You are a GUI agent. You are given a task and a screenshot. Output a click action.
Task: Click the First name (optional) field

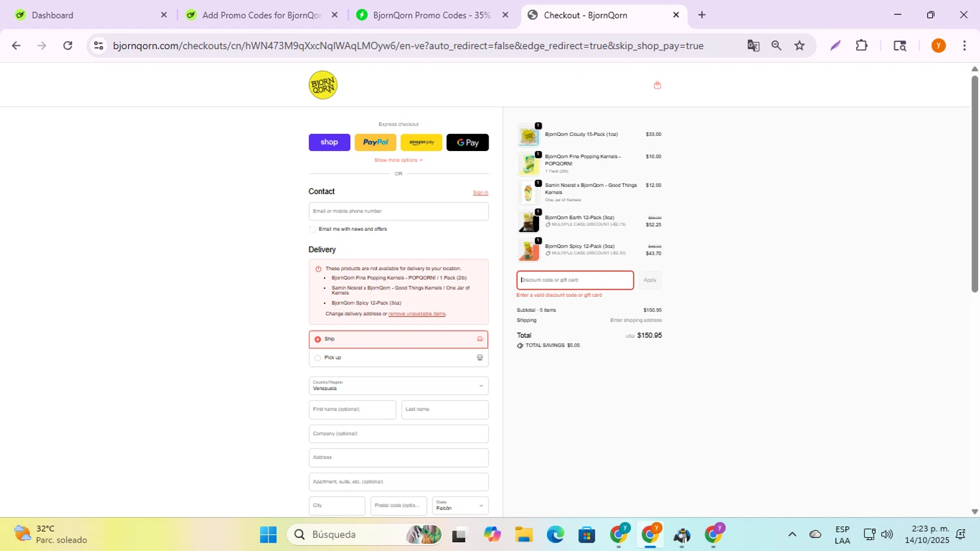tap(352, 410)
